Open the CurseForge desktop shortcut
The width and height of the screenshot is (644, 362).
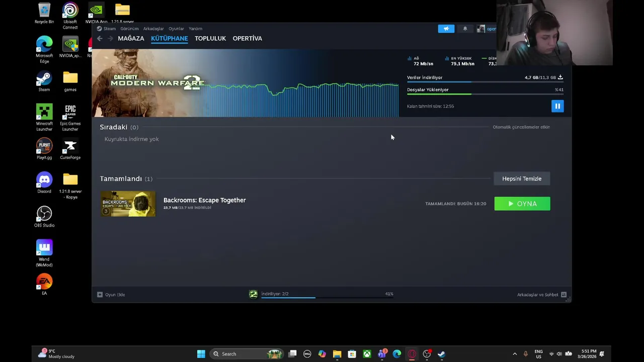(x=70, y=149)
